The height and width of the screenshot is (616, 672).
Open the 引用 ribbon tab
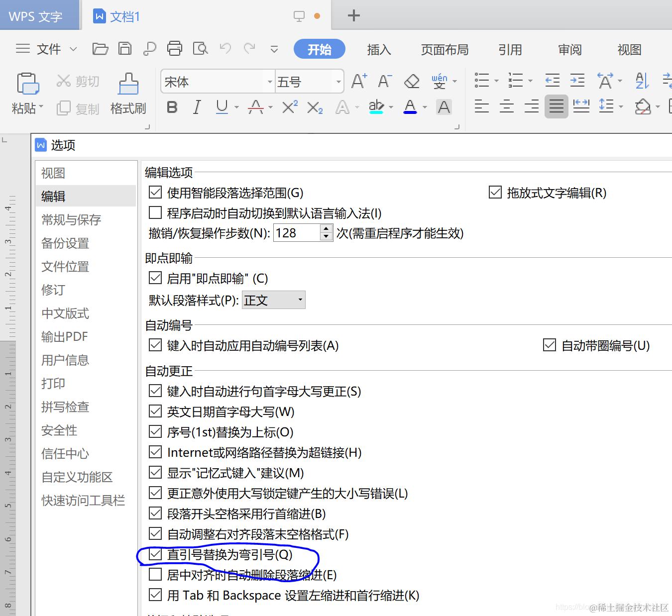510,49
